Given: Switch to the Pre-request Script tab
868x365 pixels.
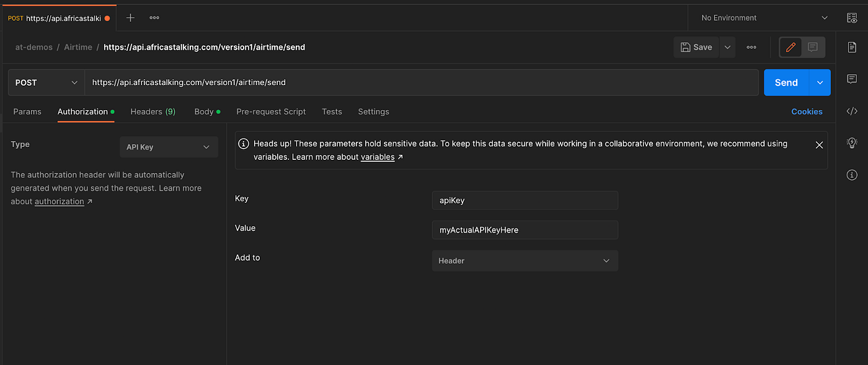Looking at the screenshot, I should pos(271,112).
